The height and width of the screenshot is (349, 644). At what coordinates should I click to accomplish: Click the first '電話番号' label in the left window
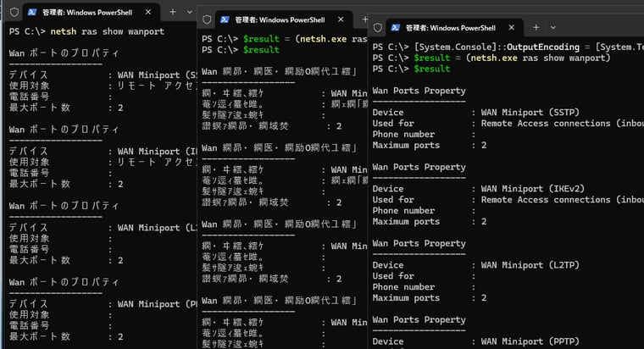pos(29,97)
